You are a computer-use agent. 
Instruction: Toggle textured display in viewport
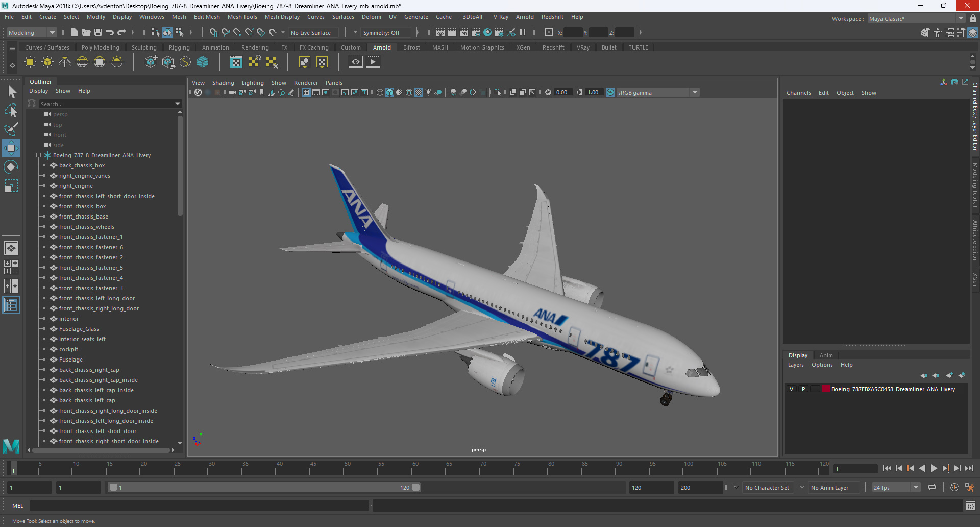click(x=419, y=92)
